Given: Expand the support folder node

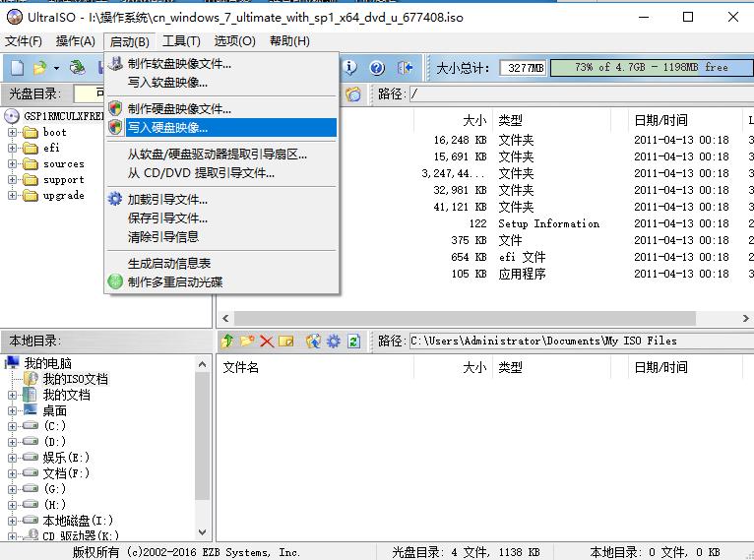Looking at the screenshot, I should click(x=13, y=180).
